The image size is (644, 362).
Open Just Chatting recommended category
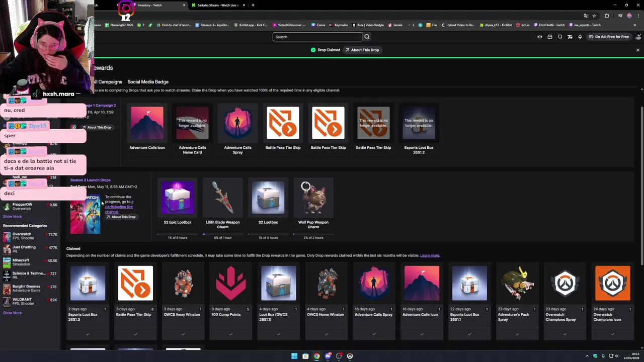coord(30,249)
